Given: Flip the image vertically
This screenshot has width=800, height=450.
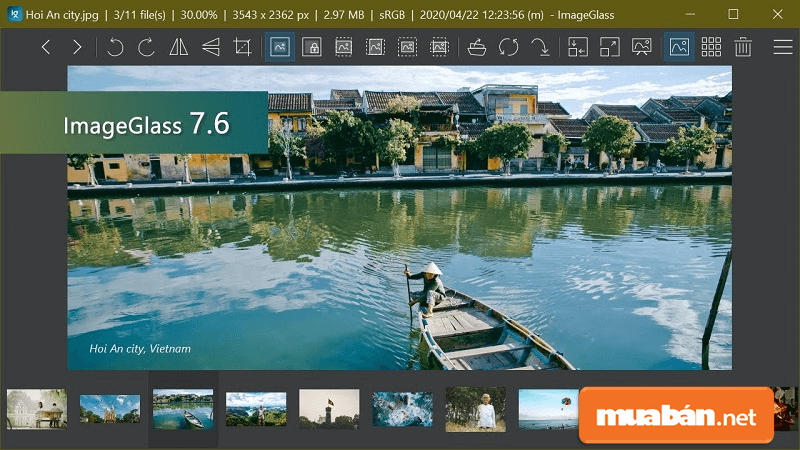Looking at the screenshot, I should click(x=211, y=47).
